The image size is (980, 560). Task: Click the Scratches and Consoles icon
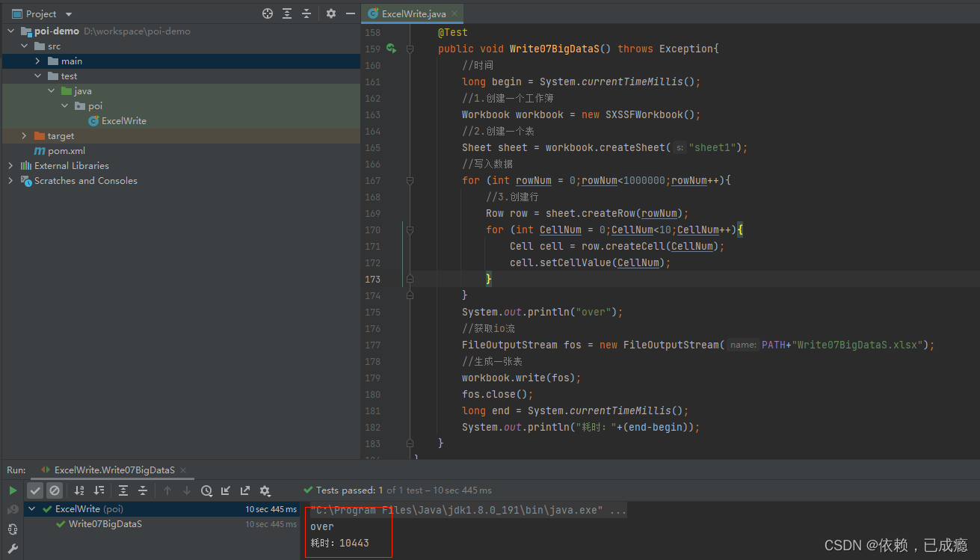tap(26, 181)
